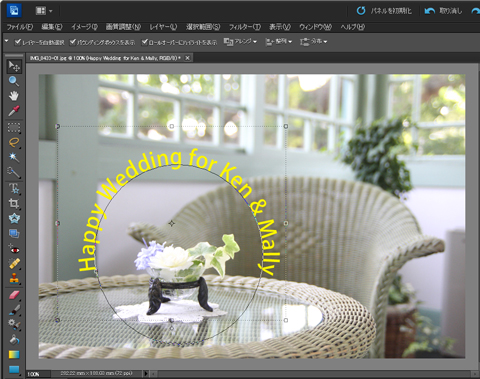The image size is (480, 379).
Task: Click the top-center bounding box handle
Action: (x=172, y=126)
